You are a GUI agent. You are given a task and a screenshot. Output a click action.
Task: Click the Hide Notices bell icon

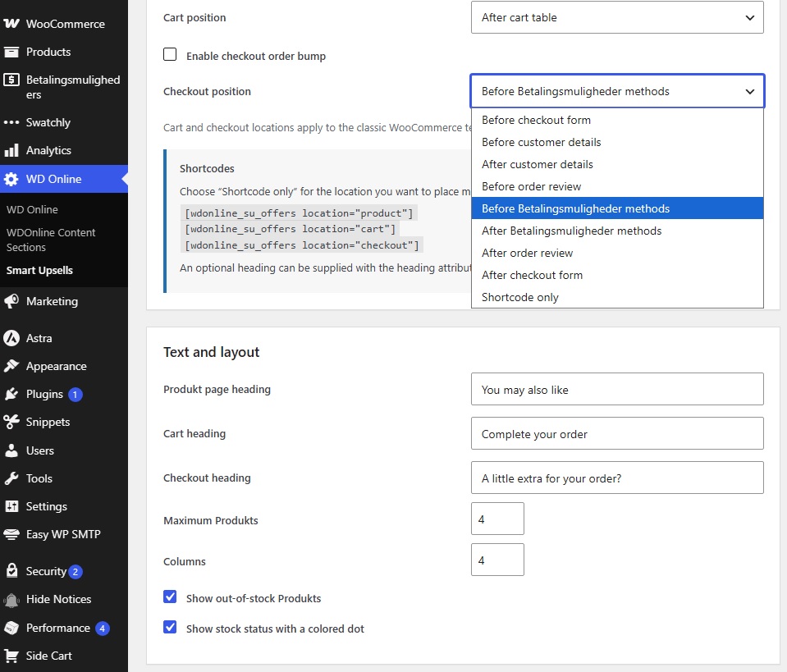pyautogui.click(x=11, y=599)
